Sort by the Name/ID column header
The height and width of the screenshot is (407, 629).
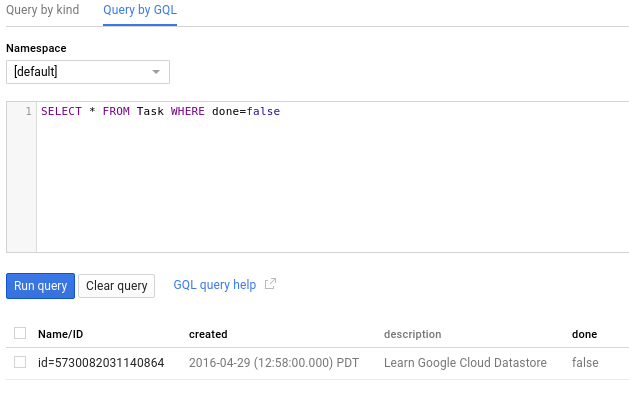[x=61, y=334]
